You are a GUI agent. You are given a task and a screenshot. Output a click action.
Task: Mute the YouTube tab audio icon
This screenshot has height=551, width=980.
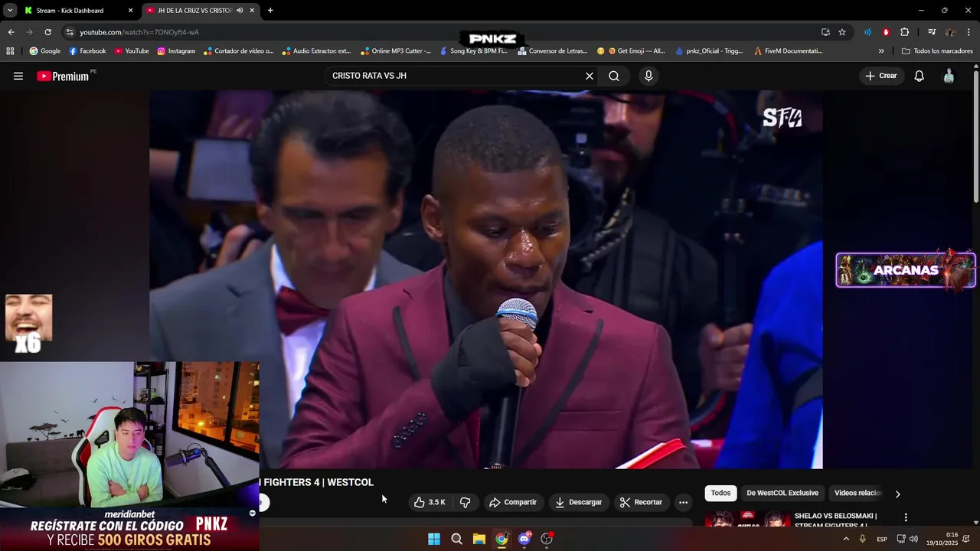pyautogui.click(x=240, y=11)
